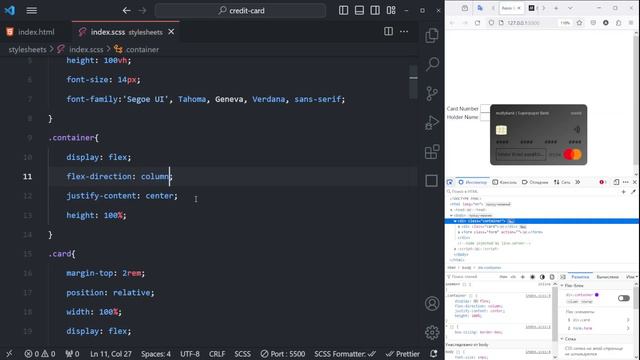Viewport: 640px width, 360px height.
Task: Expand the form class form node
Action: coord(459,232)
